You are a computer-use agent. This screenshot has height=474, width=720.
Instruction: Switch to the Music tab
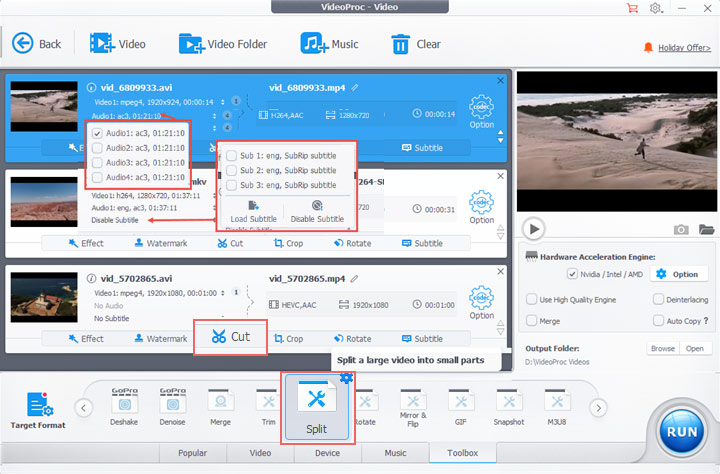(x=395, y=453)
